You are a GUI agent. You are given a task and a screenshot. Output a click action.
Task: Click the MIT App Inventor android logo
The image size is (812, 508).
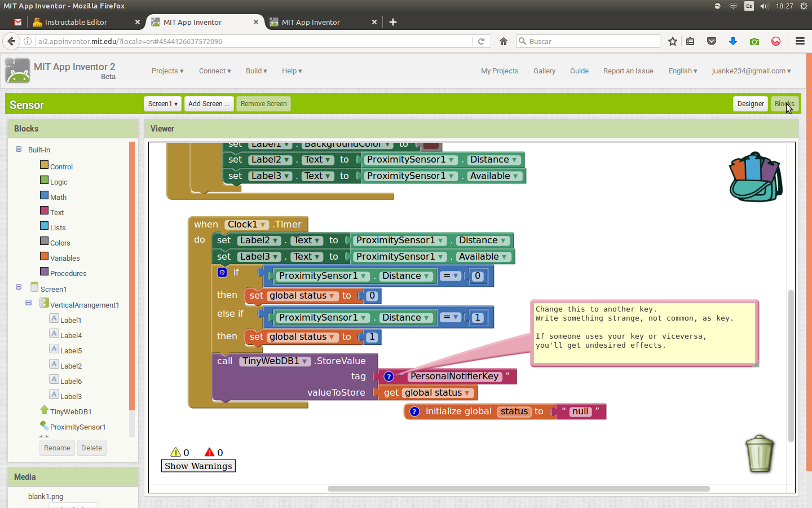point(17,71)
